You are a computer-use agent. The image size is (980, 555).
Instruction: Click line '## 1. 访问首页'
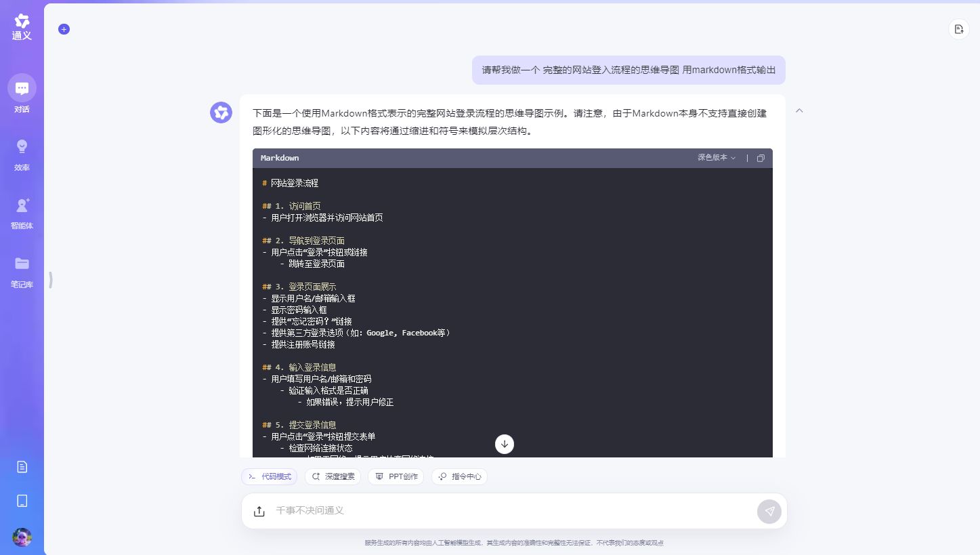[x=292, y=206]
